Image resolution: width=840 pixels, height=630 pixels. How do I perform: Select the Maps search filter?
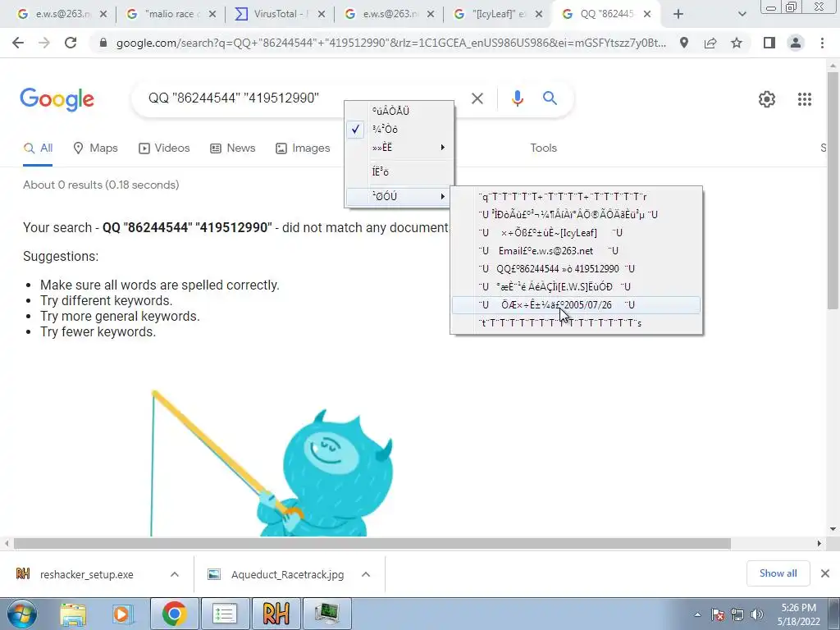(x=95, y=148)
